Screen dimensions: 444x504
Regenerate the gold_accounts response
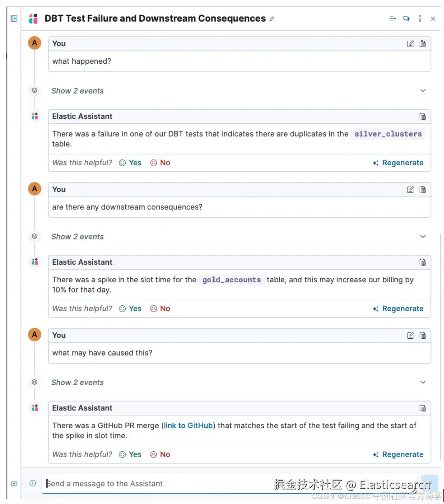pyautogui.click(x=398, y=308)
